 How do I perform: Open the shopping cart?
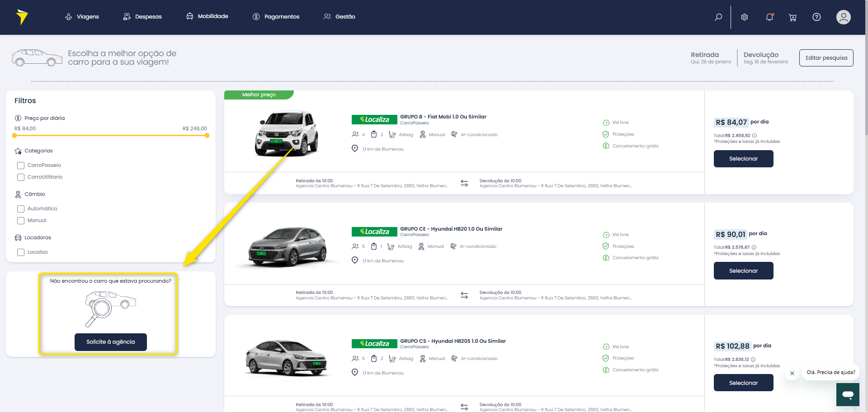pos(793,18)
